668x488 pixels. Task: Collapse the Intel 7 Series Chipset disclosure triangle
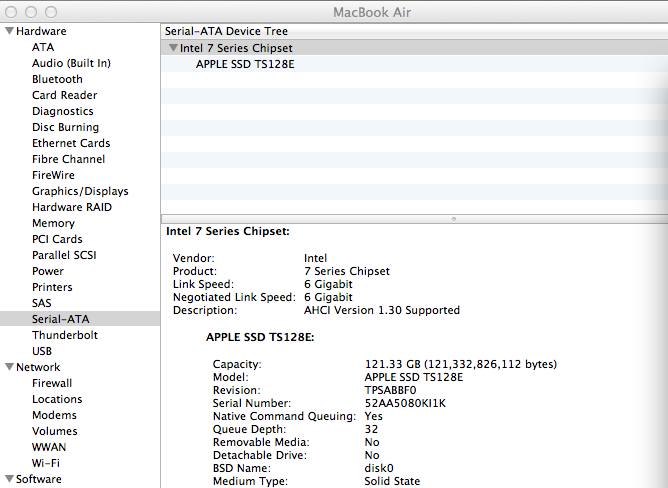tap(173, 48)
